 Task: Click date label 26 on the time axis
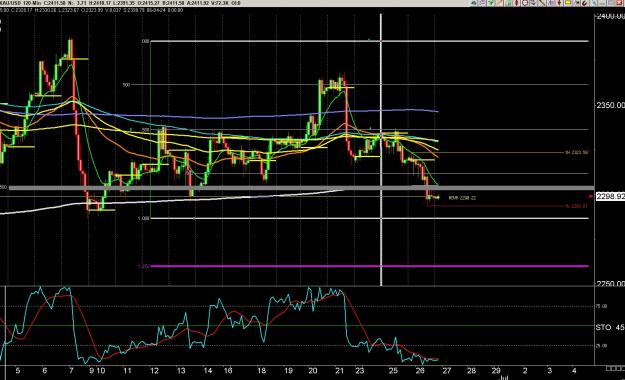[420, 371]
